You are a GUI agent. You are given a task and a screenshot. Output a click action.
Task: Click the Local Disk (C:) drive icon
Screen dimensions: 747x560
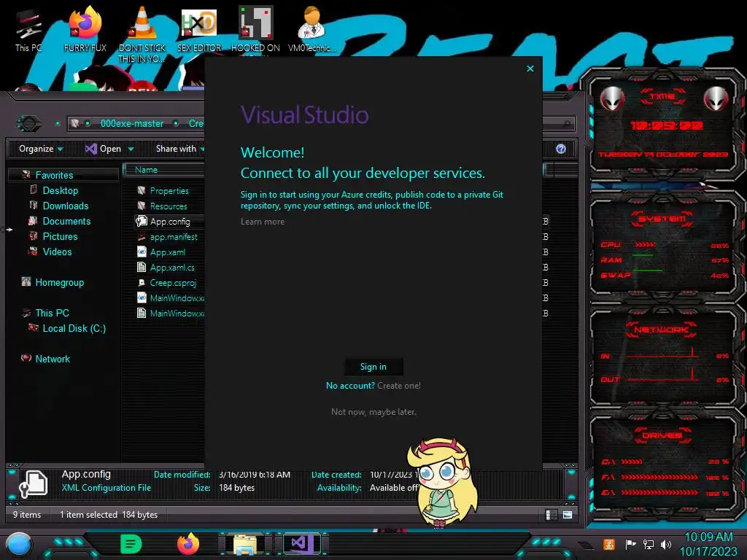click(x=34, y=327)
